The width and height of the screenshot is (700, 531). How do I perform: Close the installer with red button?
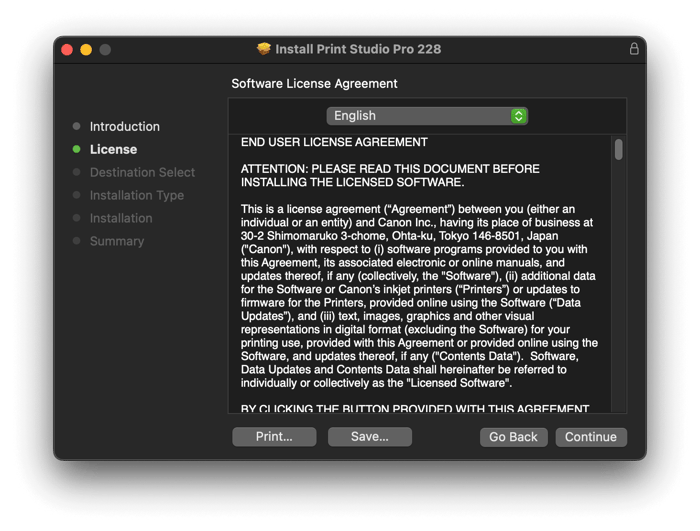67,49
